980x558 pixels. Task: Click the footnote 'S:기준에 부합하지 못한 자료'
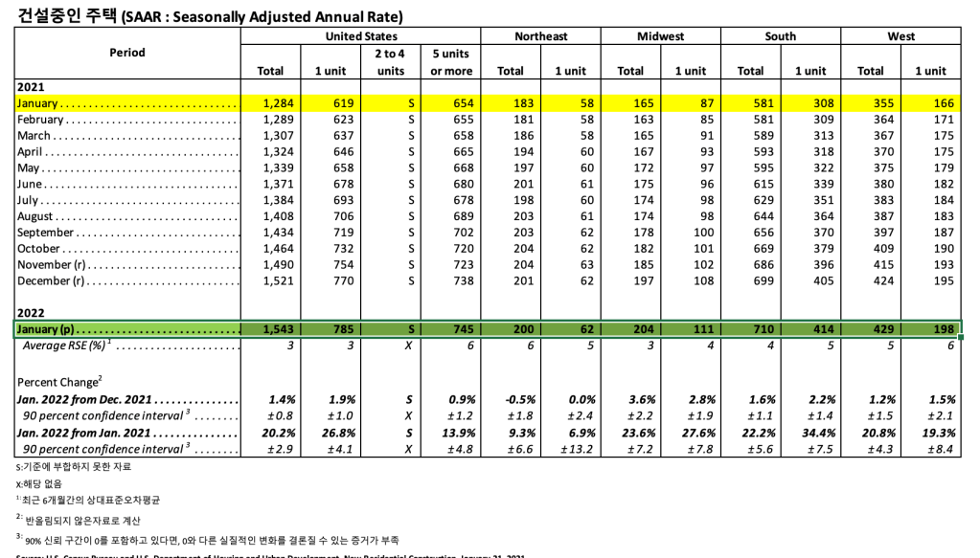point(73,466)
